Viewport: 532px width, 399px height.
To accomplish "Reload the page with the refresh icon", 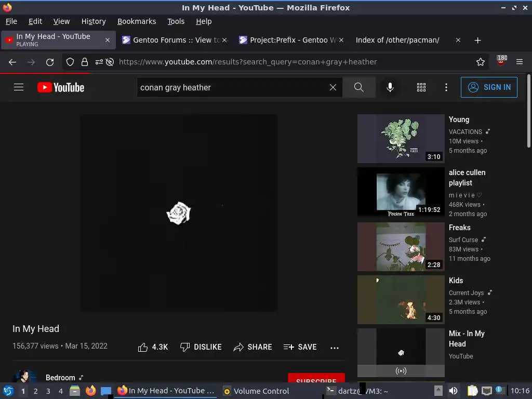I will (50, 62).
